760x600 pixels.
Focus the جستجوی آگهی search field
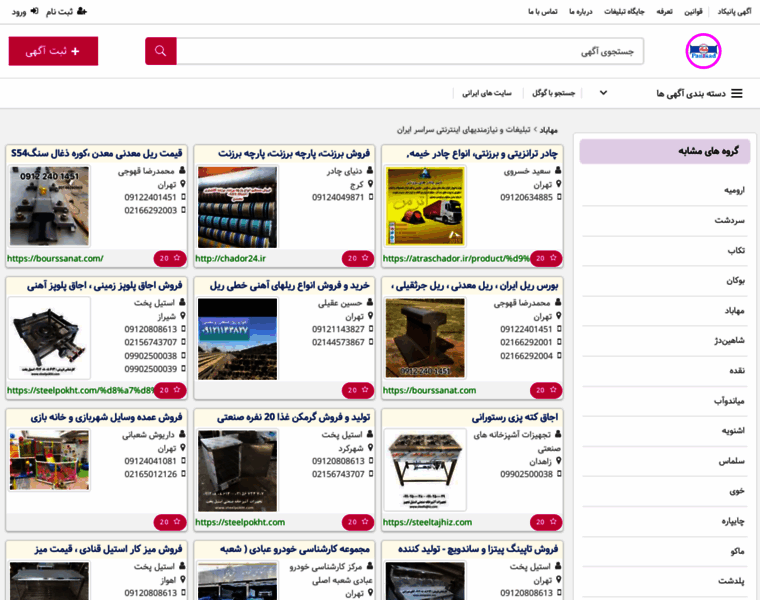[410, 51]
